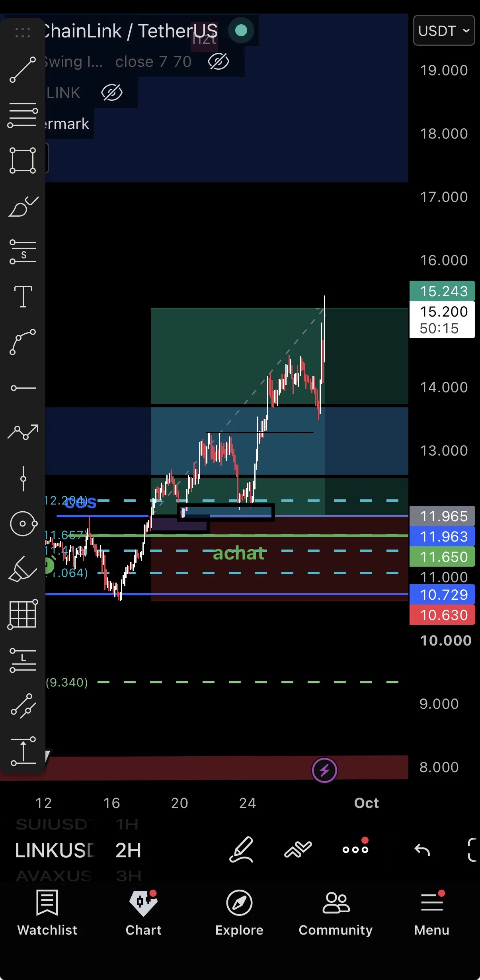Tap the 11.963 blue price label
This screenshot has width=480, height=980.
tap(442, 536)
